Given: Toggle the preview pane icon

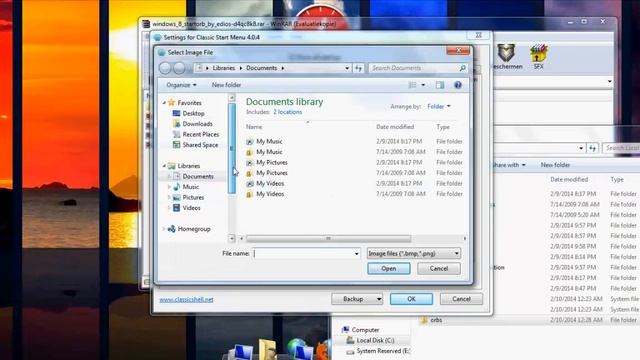Looking at the screenshot, I should click(440, 85).
